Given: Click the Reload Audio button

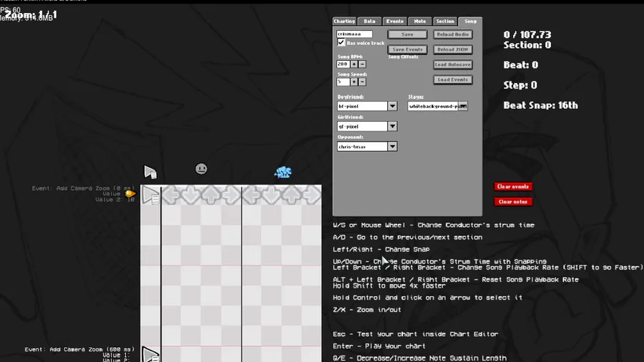Looking at the screenshot, I should pos(453,34).
